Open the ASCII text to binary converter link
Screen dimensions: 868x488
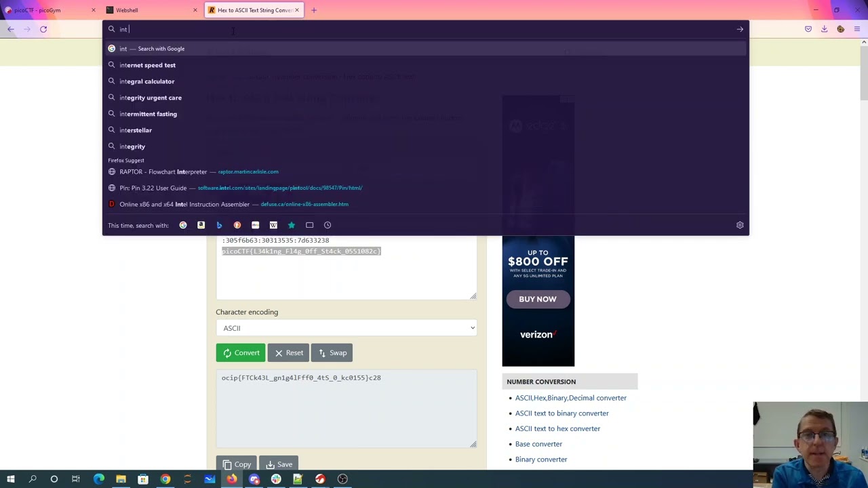coord(562,413)
